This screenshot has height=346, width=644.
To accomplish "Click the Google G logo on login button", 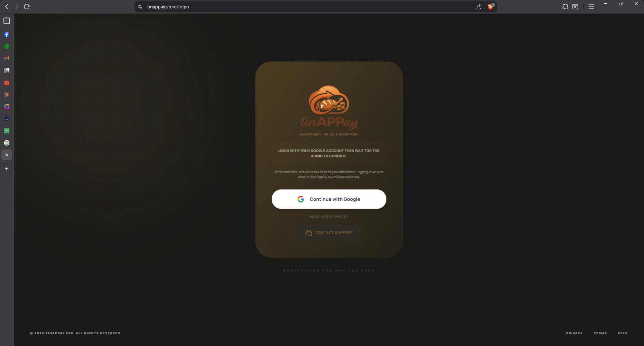I will [x=301, y=199].
